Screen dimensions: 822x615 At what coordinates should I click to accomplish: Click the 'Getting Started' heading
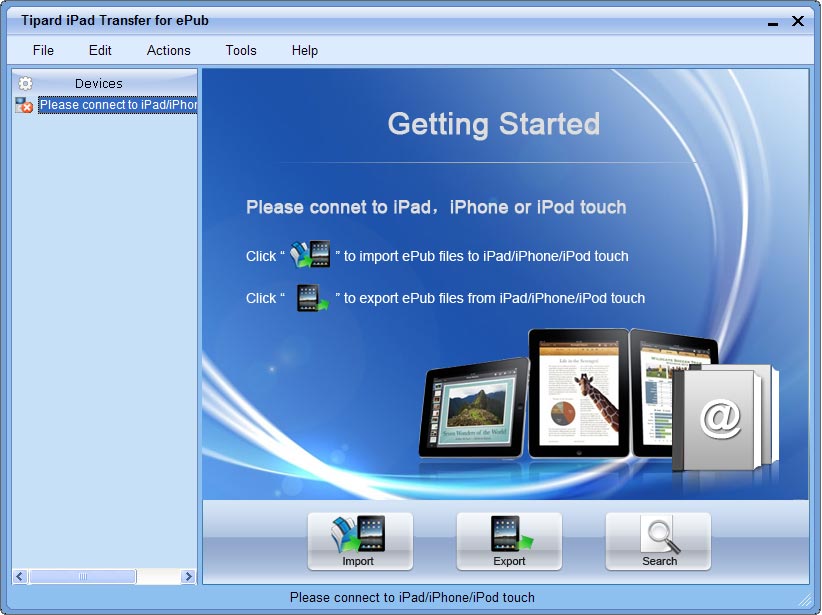point(493,124)
